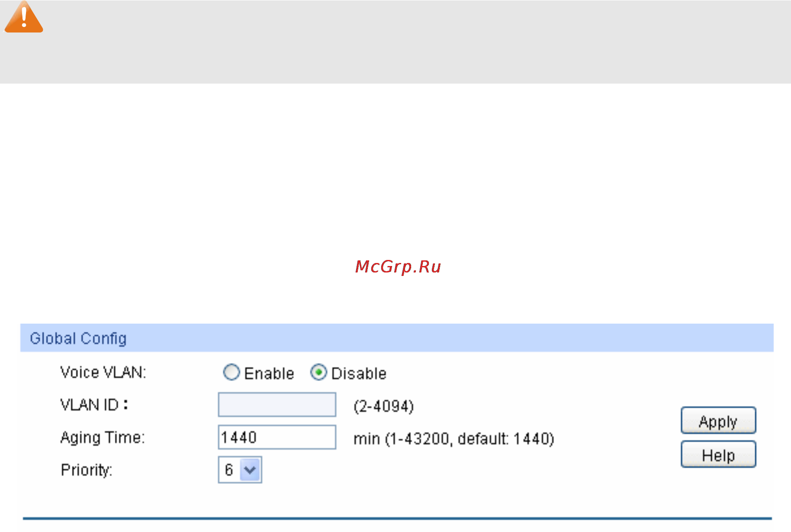Select the Enable radio for Voice VLAN
791x532 pixels.
(x=231, y=373)
